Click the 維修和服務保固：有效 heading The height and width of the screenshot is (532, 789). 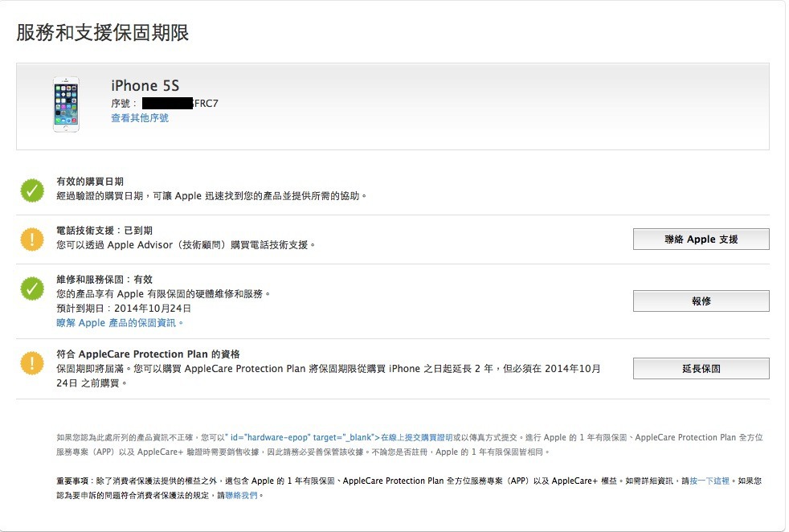104,280
